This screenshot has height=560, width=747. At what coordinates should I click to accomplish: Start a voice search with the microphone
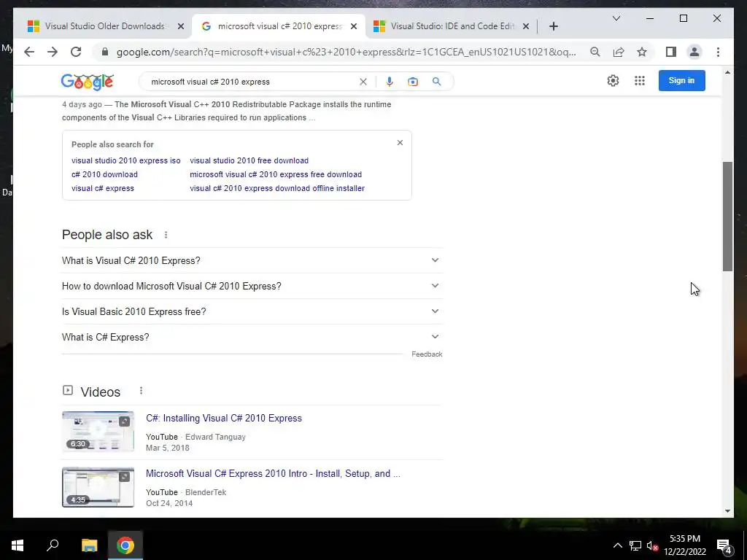point(390,82)
